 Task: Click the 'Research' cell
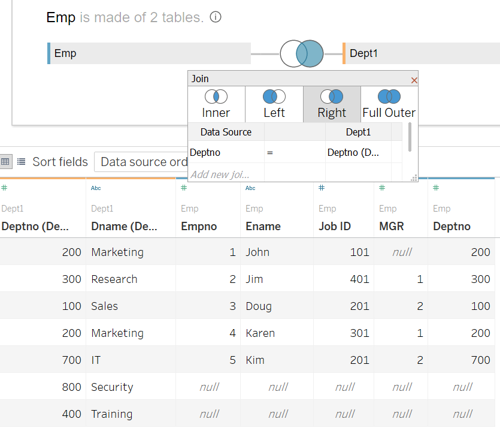pyautogui.click(x=114, y=279)
